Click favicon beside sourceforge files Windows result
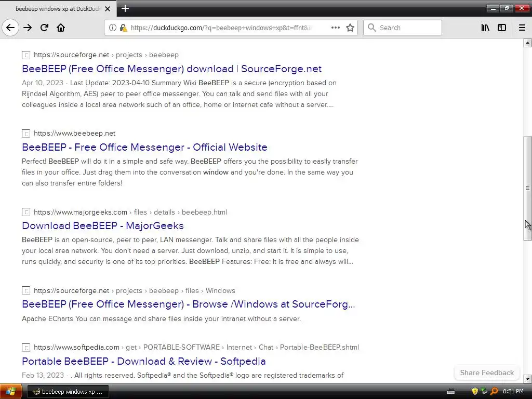The image size is (532, 399). (x=26, y=290)
